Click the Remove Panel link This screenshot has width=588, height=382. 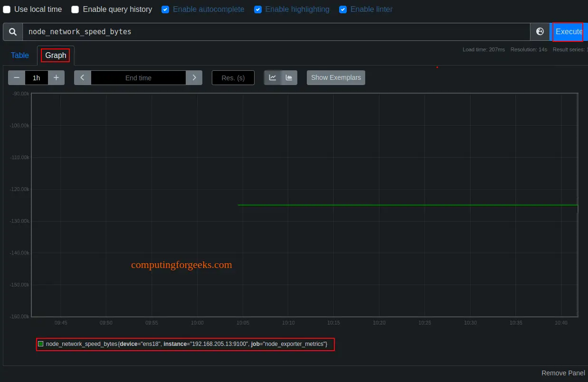pyautogui.click(x=563, y=373)
